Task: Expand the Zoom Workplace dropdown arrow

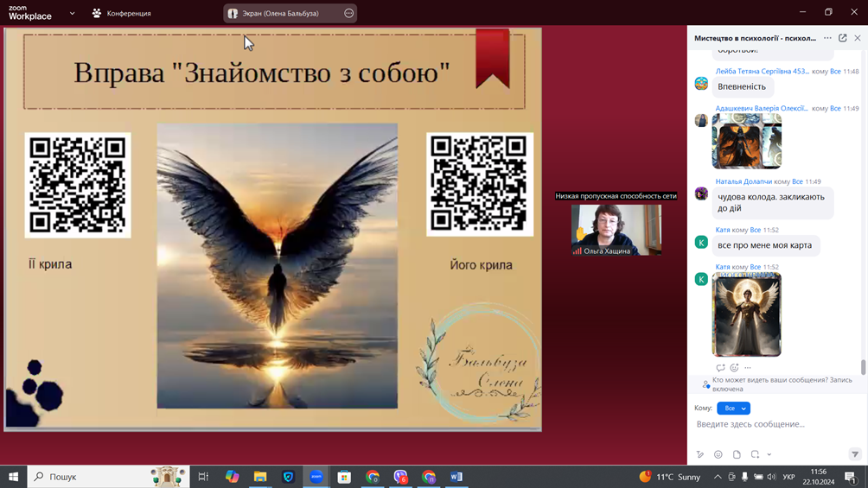Action: (x=72, y=14)
